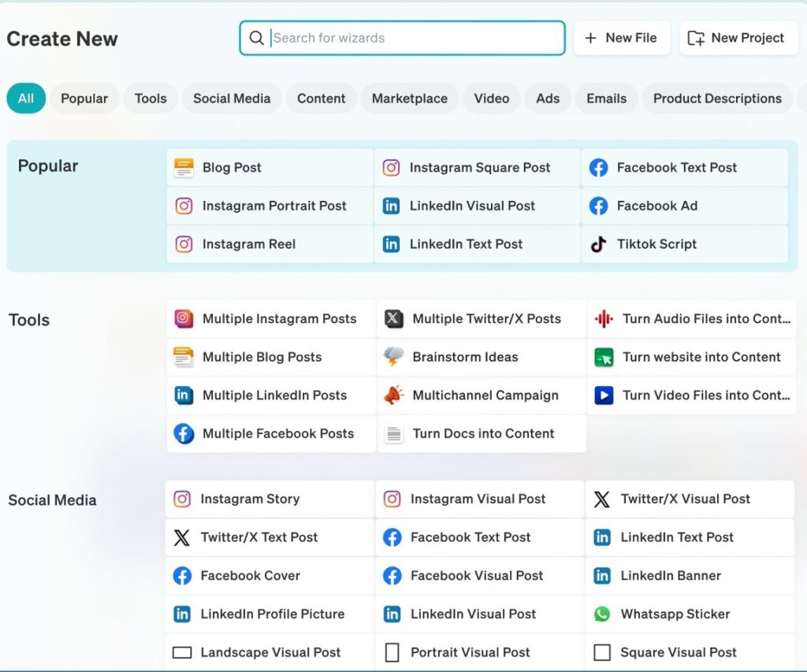Viewport: 807px width, 672px height.
Task: Open LinkedIn Text Post in Popular section
Action: tap(478, 244)
